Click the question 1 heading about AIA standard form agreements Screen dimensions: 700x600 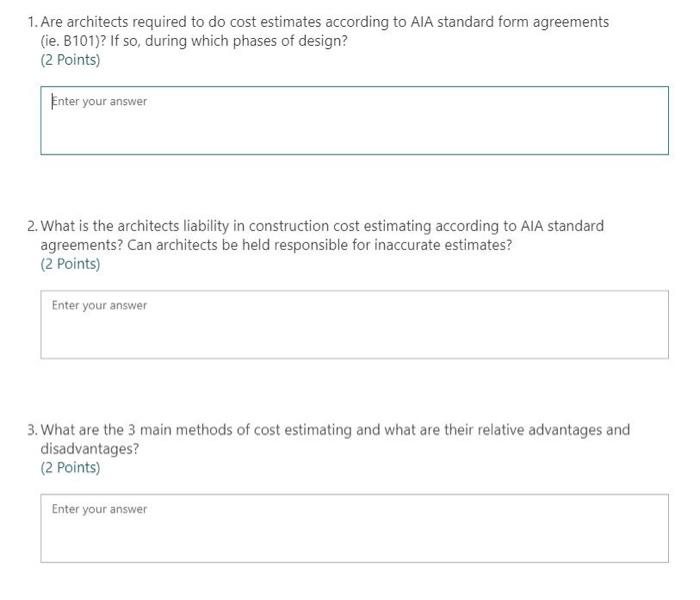[x=325, y=31]
